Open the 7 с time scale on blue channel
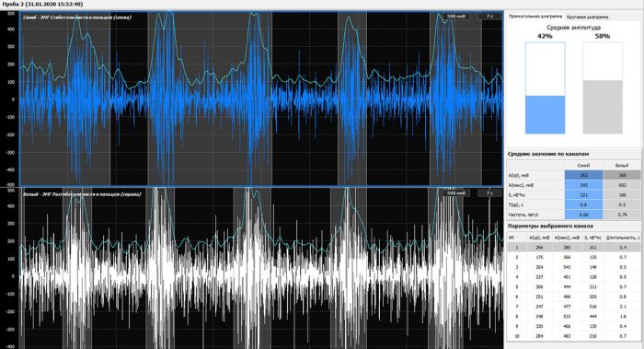This screenshot has height=349, width=644. tap(489, 17)
